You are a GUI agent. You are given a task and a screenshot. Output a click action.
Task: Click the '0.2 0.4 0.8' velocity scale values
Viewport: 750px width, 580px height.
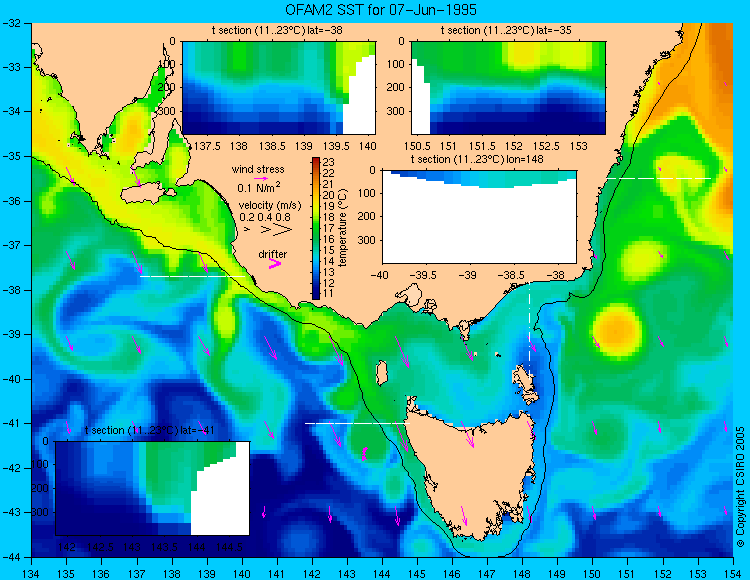265,217
